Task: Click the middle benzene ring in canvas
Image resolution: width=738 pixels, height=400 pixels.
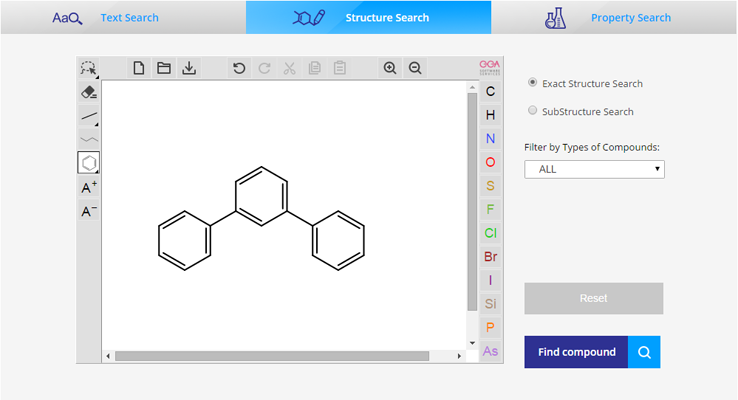Action: 261,196
